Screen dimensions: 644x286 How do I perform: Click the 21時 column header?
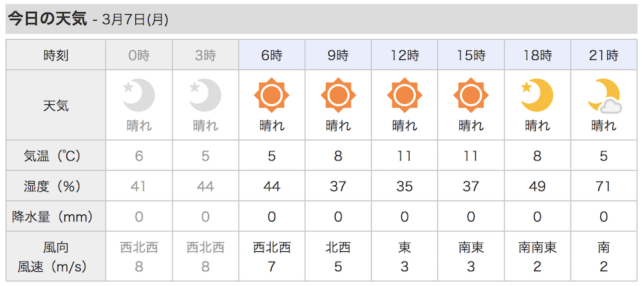(604, 55)
